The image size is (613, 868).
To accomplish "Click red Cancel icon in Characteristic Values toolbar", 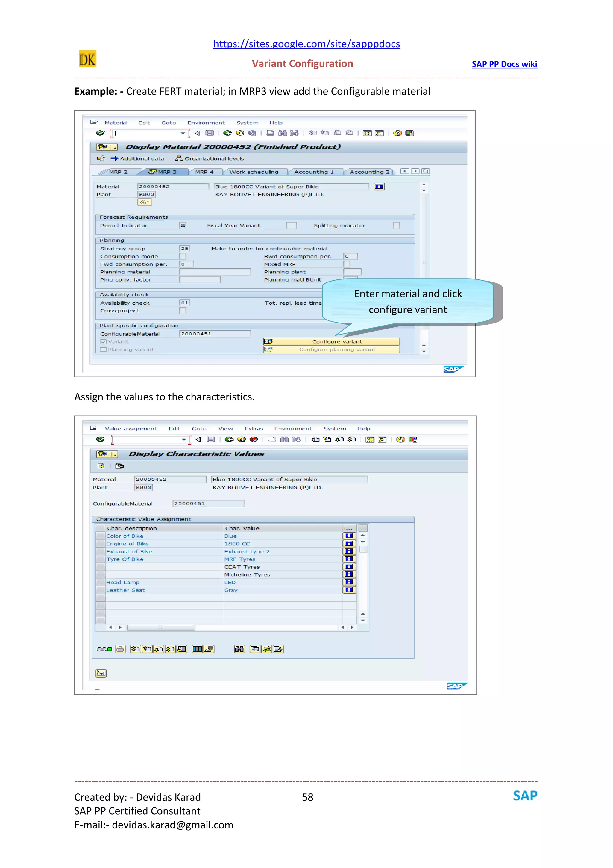I will click(x=254, y=439).
